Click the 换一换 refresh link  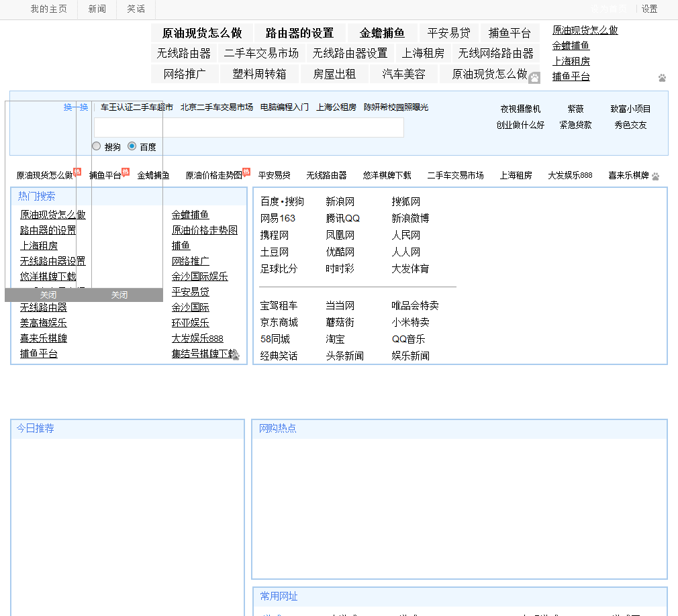[x=76, y=107]
